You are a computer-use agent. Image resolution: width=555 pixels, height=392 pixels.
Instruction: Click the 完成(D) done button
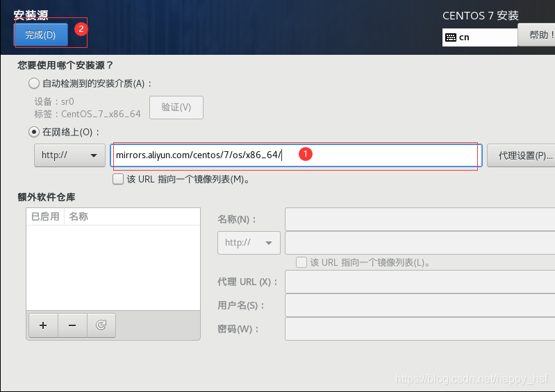click(x=41, y=35)
